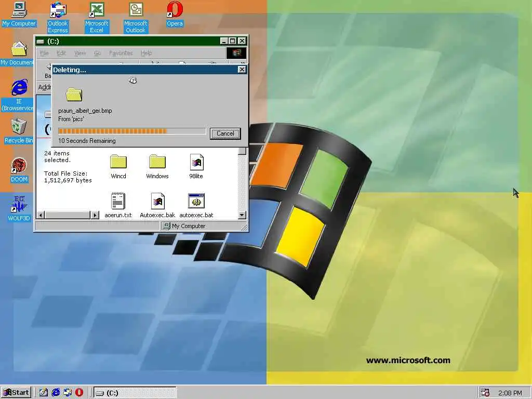This screenshot has height=399, width=532.
Task: Click the Windows logo throbber in (C:) window
Action: coord(236,53)
